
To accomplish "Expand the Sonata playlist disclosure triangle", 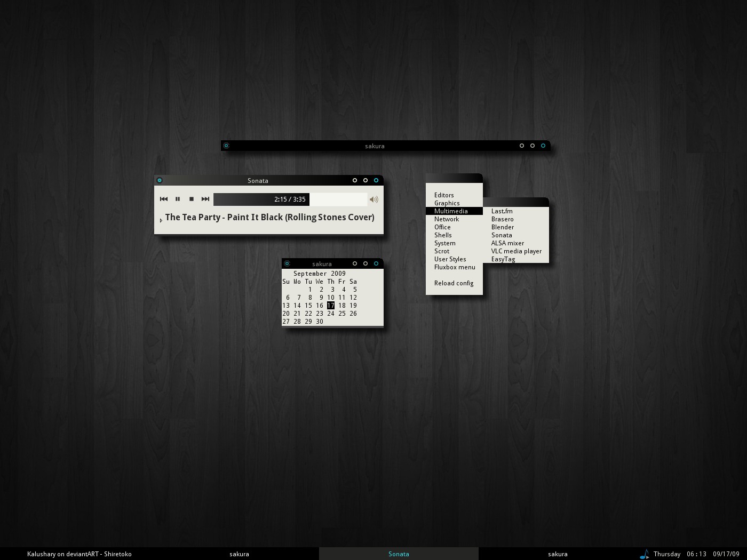I will pyautogui.click(x=161, y=220).
